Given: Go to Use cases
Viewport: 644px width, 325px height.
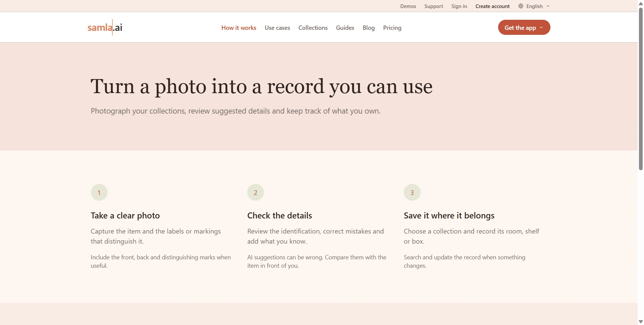Looking at the screenshot, I should click(x=277, y=28).
